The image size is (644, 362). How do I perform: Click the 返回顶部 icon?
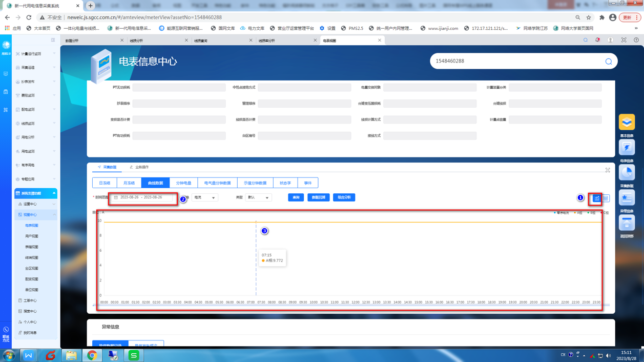pyautogui.click(x=627, y=223)
